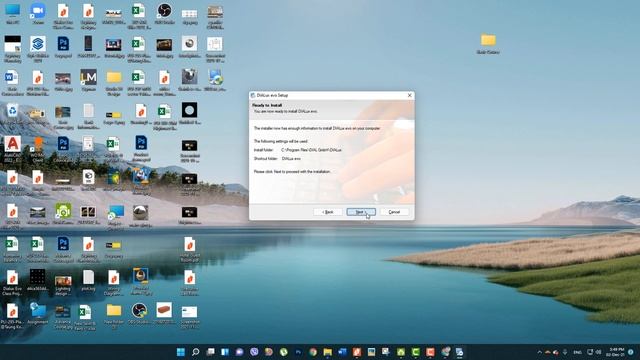This screenshot has width=640, height=360.
Task: Select the brick image thumbnail on desktop
Action: coord(164,313)
